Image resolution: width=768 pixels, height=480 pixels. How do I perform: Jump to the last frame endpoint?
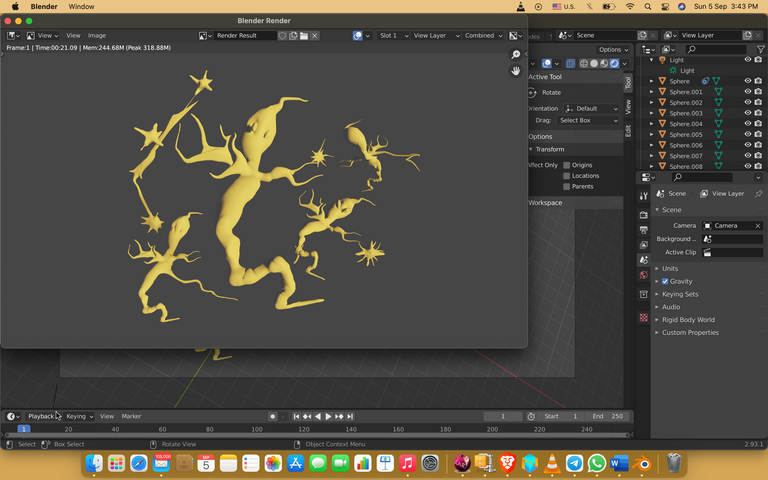tap(350, 416)
